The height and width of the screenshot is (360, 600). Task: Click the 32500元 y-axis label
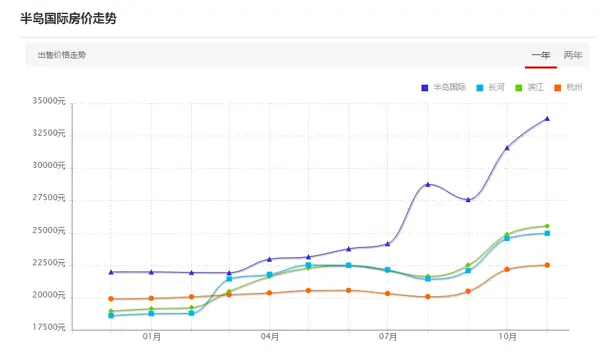pyautogui.click(x=49, y=134)
